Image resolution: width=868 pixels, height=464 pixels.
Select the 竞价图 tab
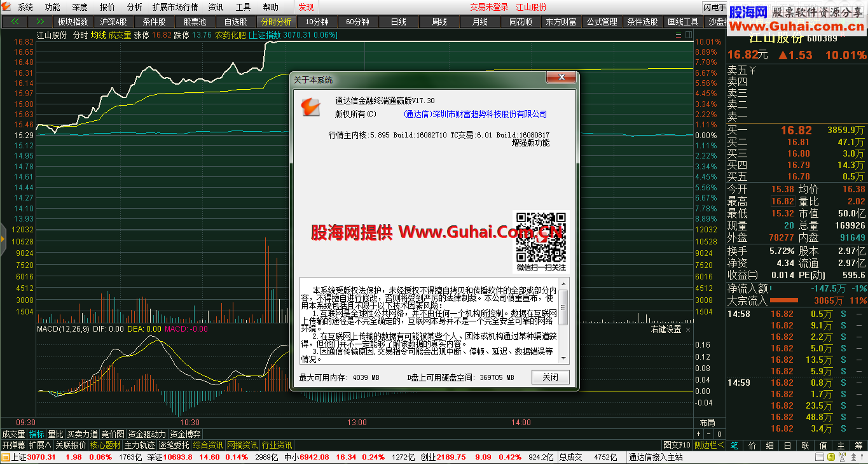[113, 434]
